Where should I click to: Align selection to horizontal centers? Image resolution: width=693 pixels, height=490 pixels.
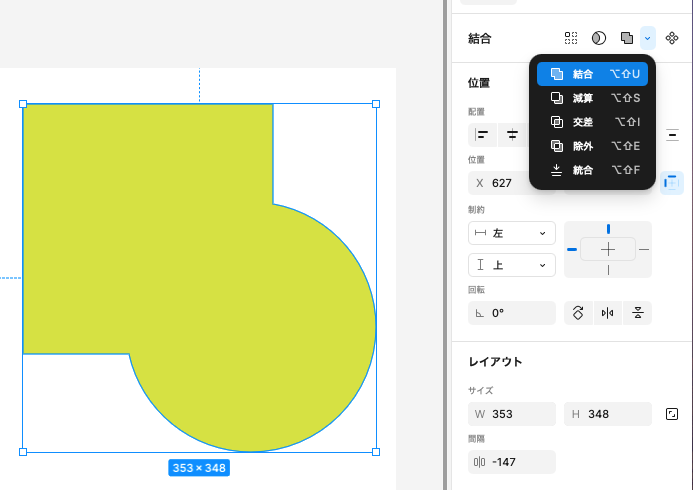(x=512, y=135)
